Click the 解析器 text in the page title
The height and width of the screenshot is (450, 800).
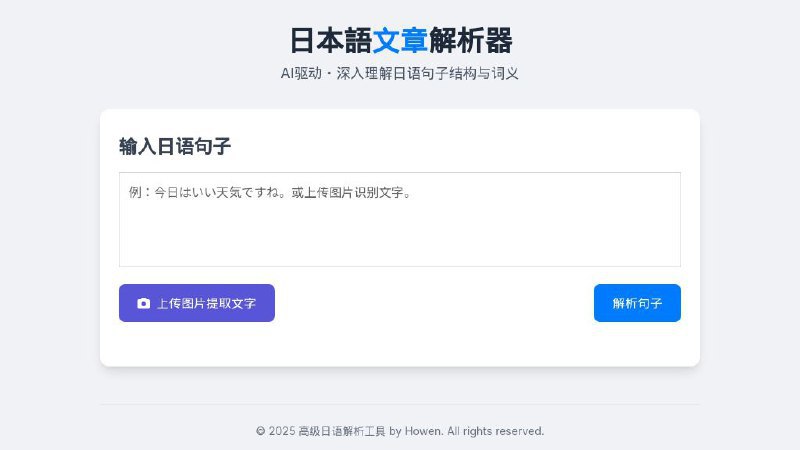coord(470,41)
